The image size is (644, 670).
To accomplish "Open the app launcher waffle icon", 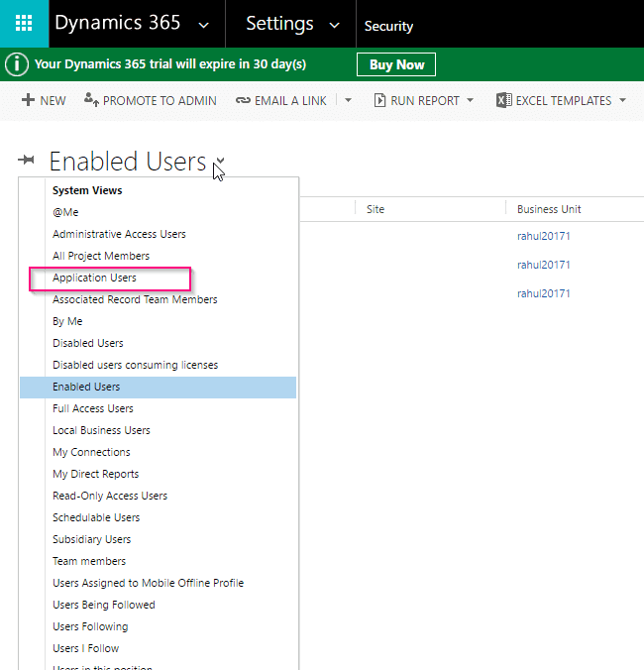I will (24, 23).
